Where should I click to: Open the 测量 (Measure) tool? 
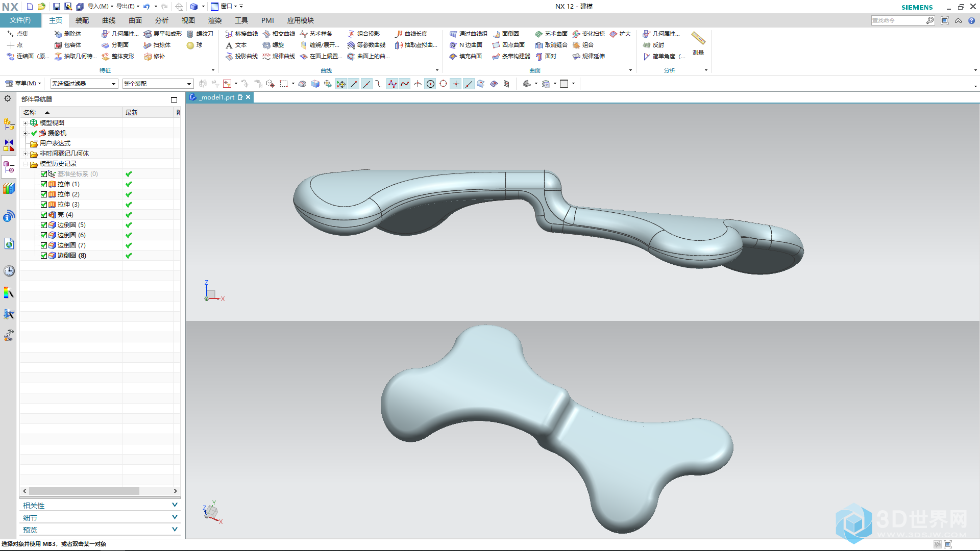tap(698, 43)
